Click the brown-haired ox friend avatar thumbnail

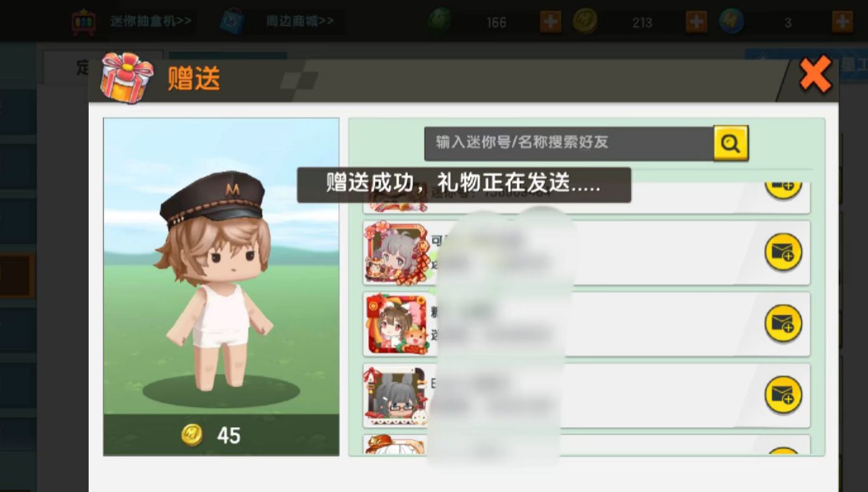coord(397,324)
